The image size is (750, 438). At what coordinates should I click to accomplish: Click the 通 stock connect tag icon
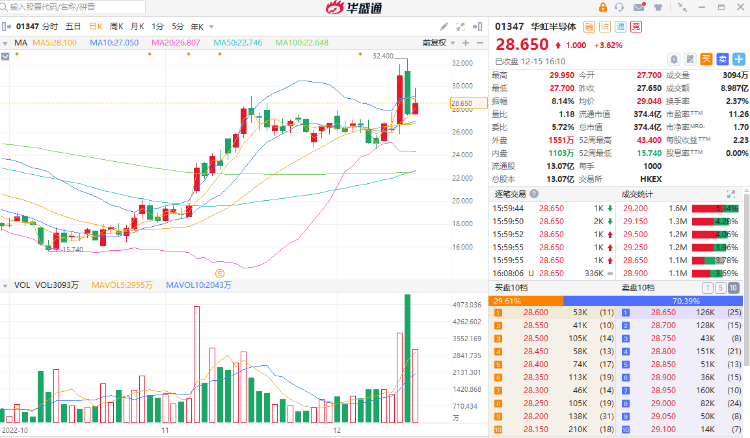point(620,27)
